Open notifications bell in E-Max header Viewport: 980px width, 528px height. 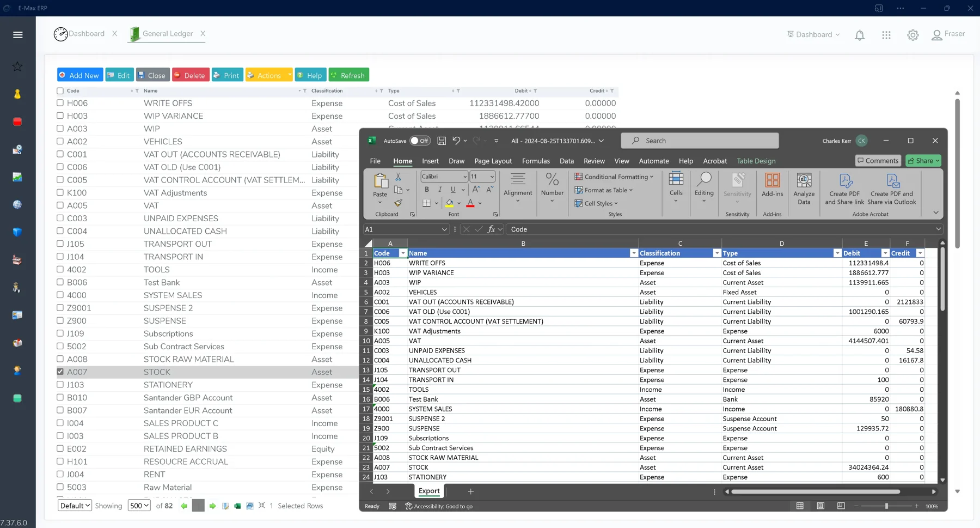tap(860, 35)
